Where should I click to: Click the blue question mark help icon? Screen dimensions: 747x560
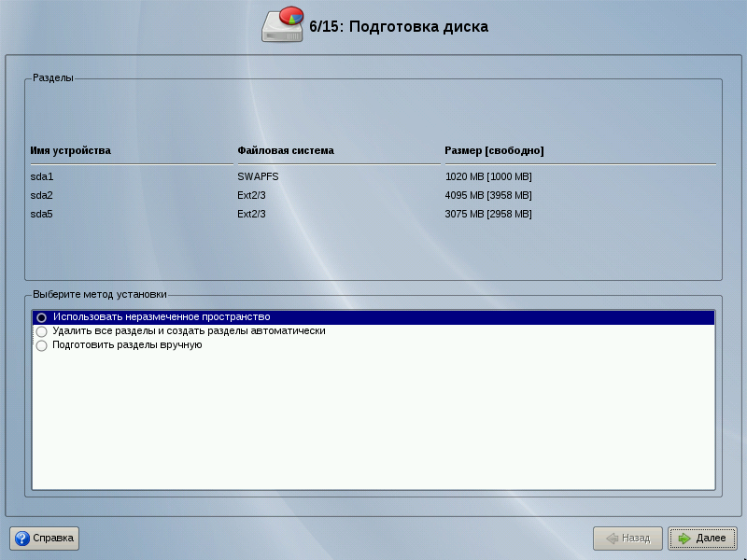pyautogui.click(x=21, y=539)
